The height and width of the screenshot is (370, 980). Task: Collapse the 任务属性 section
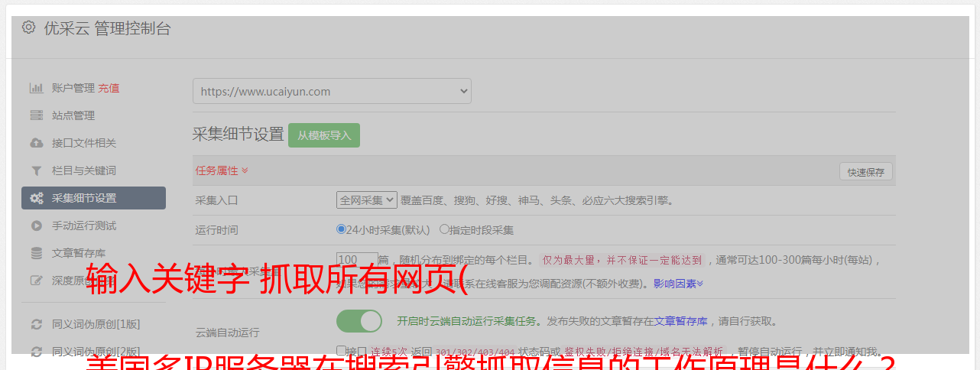222,170
